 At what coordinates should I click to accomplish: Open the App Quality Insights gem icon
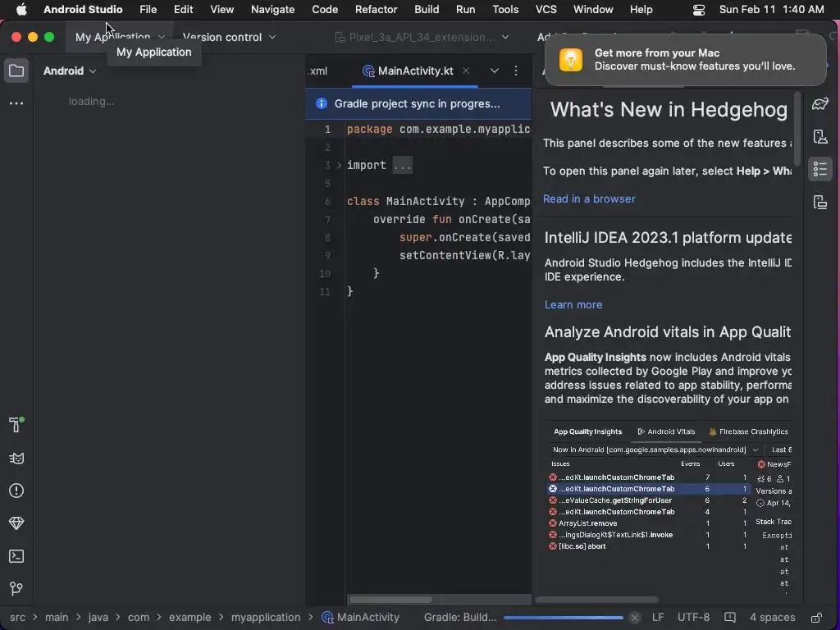click(16, 523)
